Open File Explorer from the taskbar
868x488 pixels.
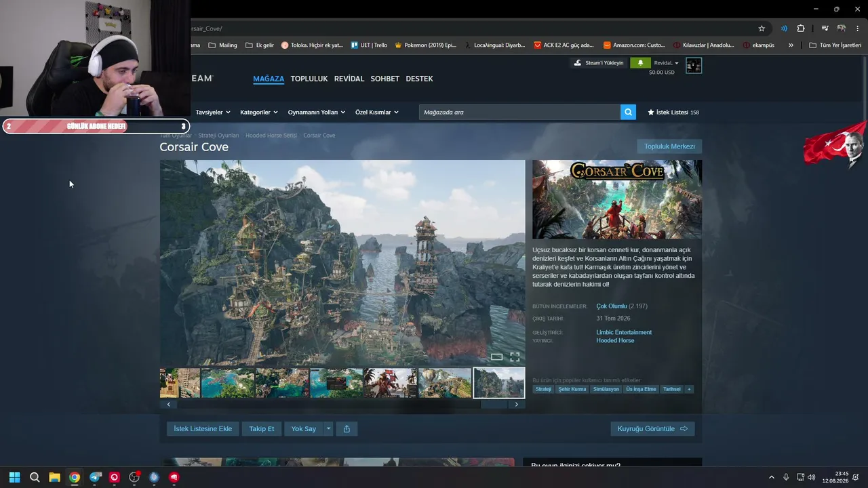tap(54, 477)
